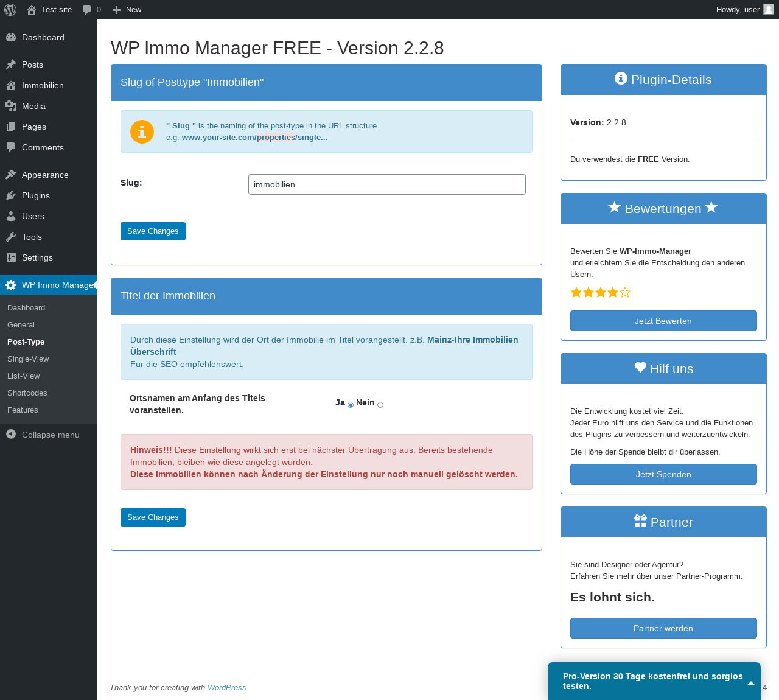Click the star right of Bewertungen heading

click(711, 208)
